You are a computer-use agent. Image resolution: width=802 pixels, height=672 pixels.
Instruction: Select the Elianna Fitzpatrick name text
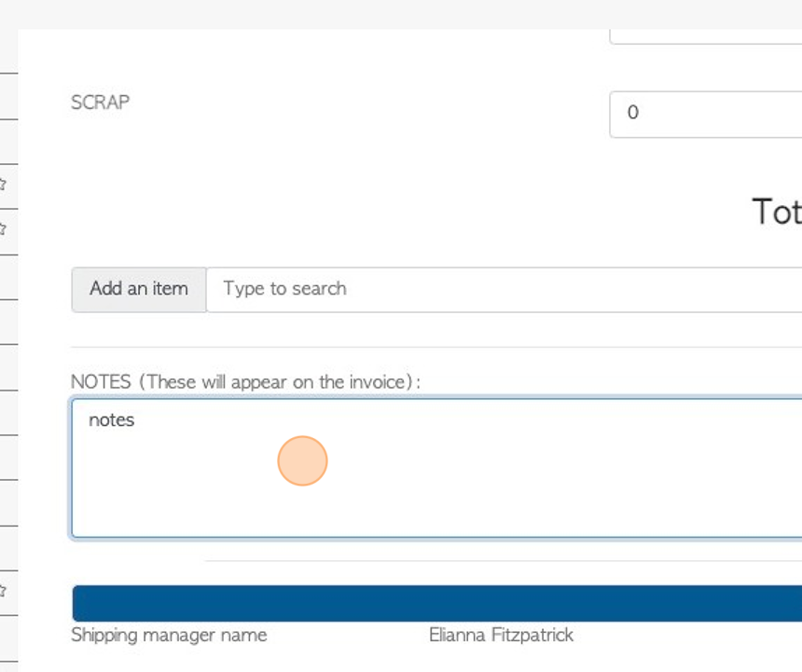pos(502,636)
